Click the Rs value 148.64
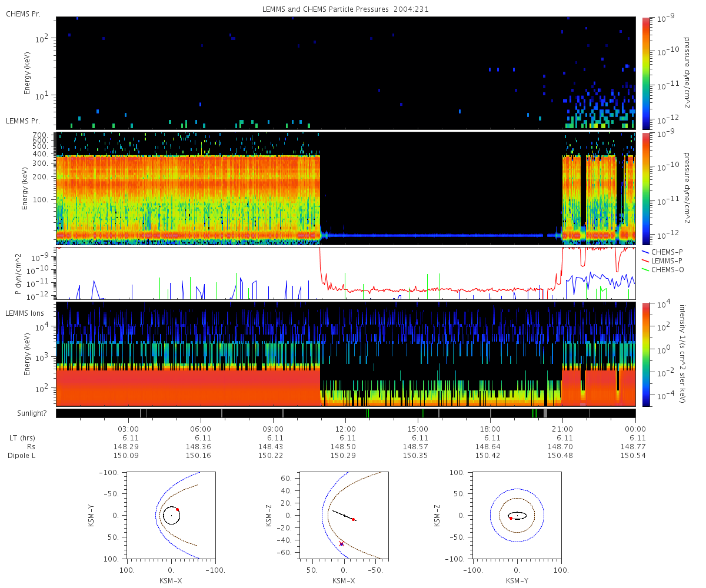 (488, 446)
